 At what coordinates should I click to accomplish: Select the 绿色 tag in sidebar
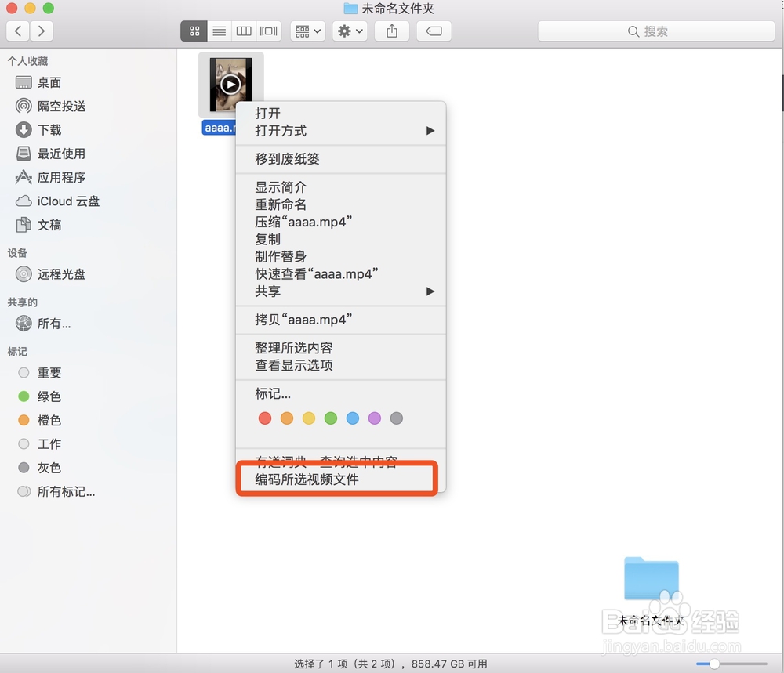pyautogui.click(x=24, y=396)
